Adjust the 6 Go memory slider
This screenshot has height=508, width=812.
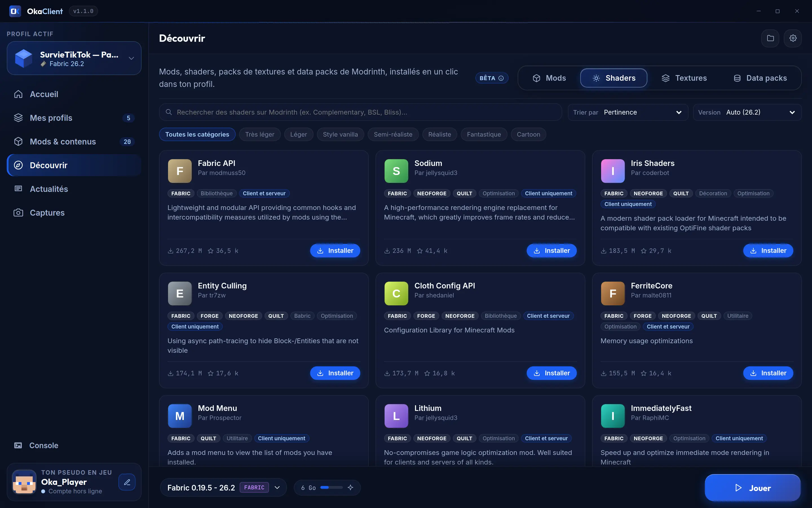(x=331, y=487)
